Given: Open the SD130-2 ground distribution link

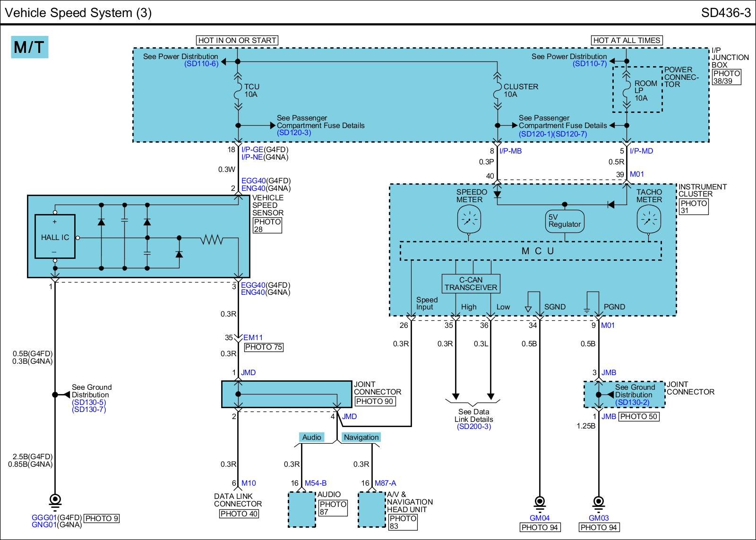Looking at the screenshot, I should [632, 403].
